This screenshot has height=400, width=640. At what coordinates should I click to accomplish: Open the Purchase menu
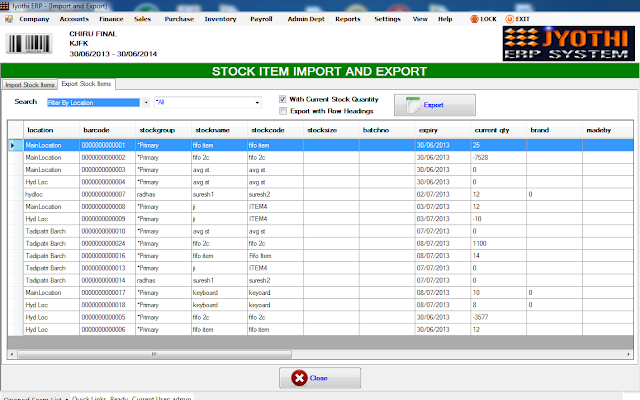pyautogui.click(x=179, y=19)
